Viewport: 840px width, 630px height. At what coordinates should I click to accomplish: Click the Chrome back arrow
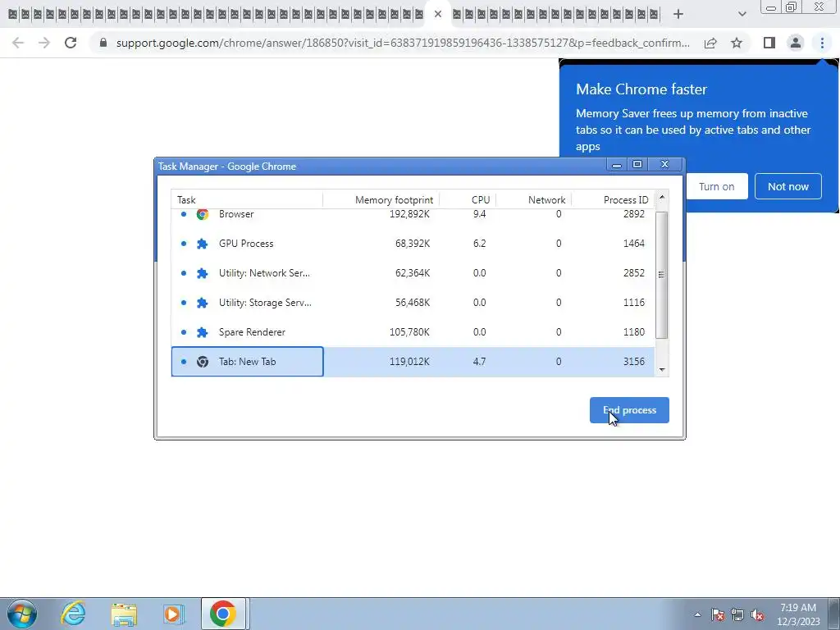pyautogui.click(x=18, y=43)
